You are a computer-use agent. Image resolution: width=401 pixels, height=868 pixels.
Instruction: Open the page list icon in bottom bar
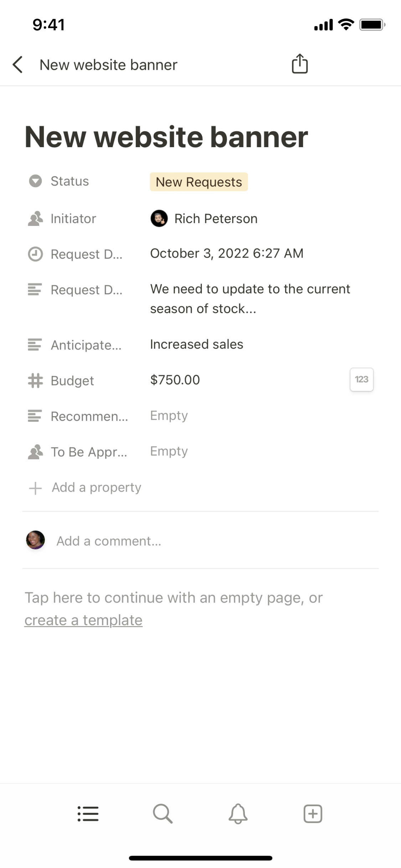[88, 814]
